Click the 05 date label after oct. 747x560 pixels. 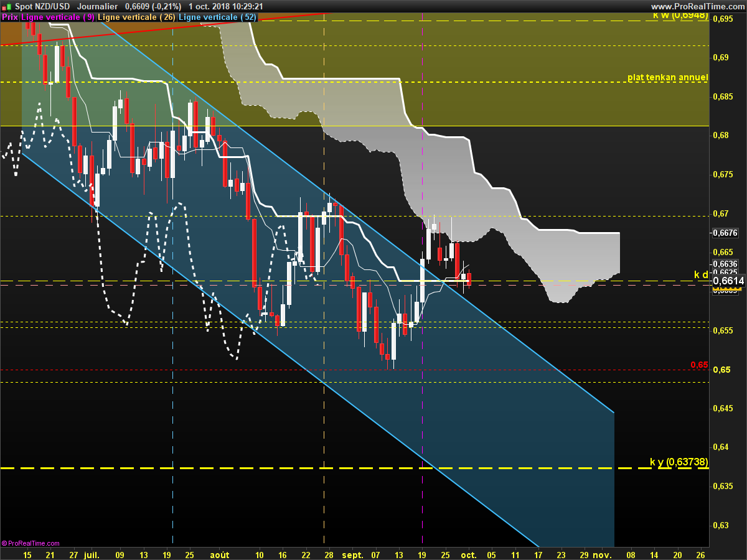click(x=492, y=554)
